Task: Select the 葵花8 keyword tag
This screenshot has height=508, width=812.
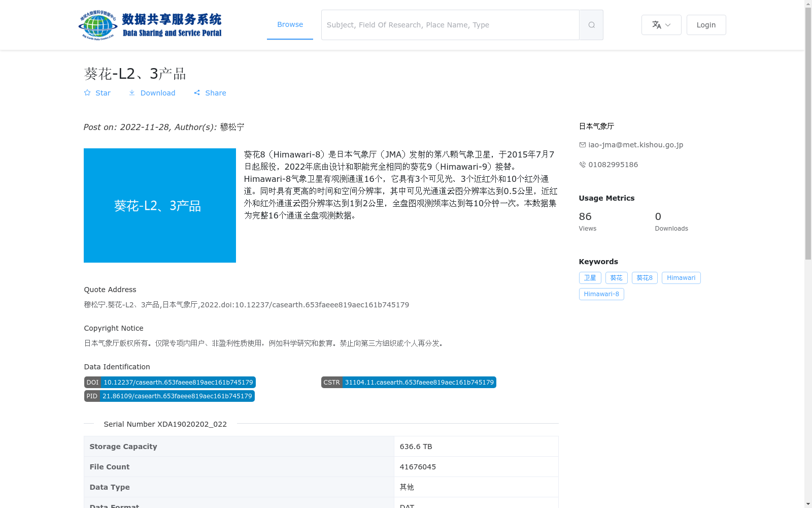Action: click(x=645, y=278)
